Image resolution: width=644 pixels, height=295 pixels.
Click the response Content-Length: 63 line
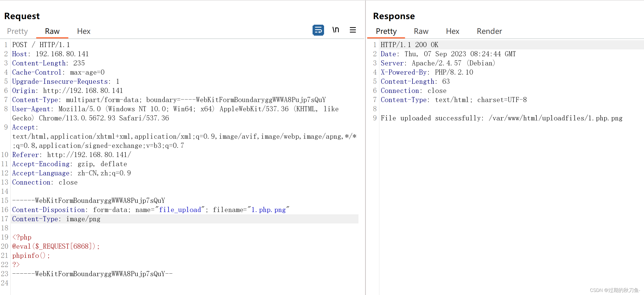click(x=415, y=81)
